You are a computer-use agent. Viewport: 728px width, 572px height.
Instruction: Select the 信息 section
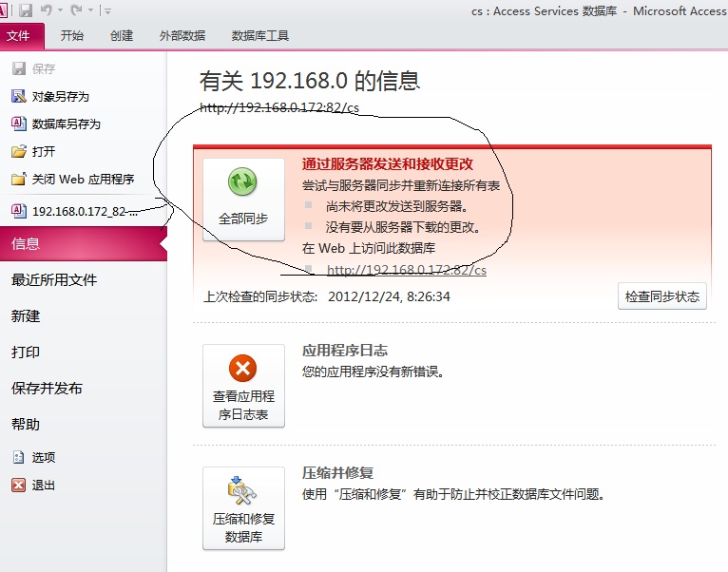coord(83,244)
